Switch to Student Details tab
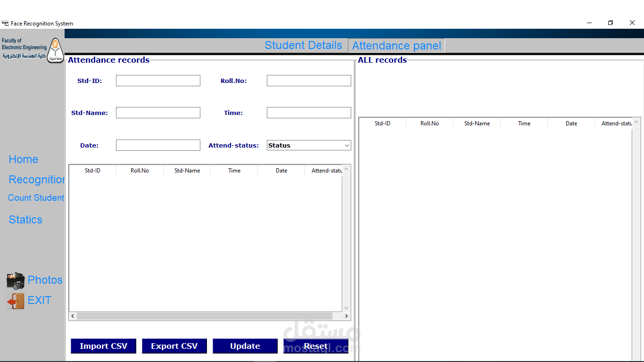The width and height of the screenshot is (644, 362). [303, 45]
